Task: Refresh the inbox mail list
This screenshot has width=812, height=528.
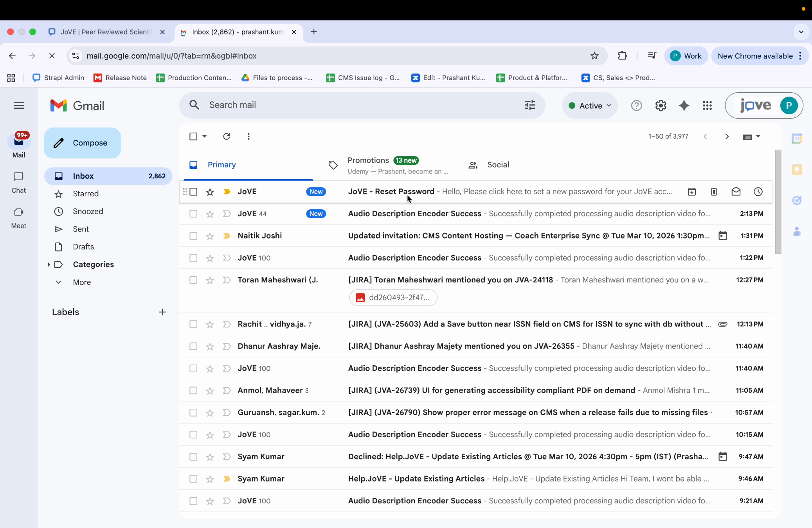Action: (226, 136)
